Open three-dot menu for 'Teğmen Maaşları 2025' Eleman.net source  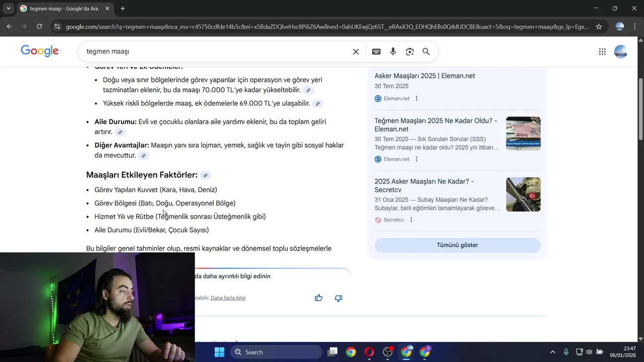(417, 159)
